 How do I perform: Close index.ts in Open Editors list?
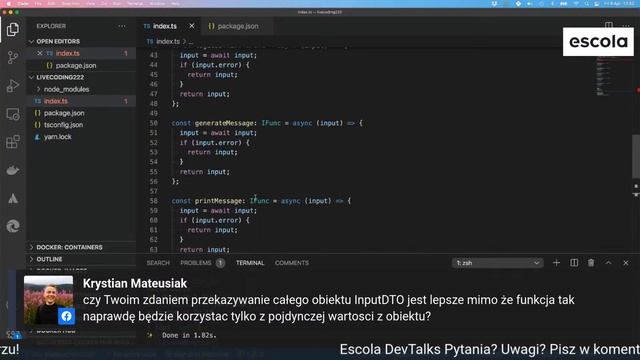coord(40,53)
